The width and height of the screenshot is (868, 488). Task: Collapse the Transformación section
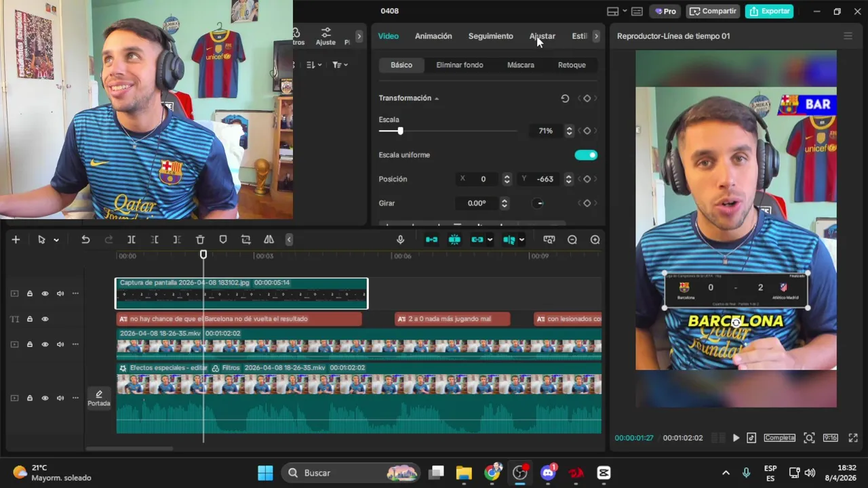coord(437,98)
